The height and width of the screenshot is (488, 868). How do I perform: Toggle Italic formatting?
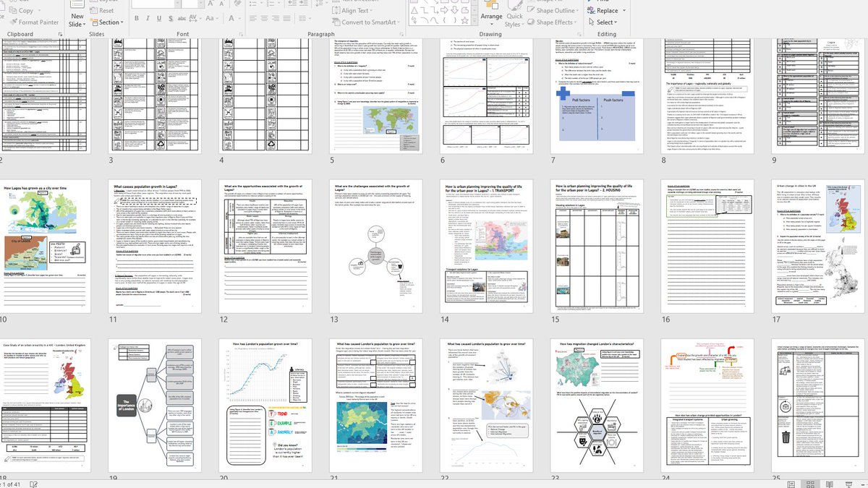[148, 18]
